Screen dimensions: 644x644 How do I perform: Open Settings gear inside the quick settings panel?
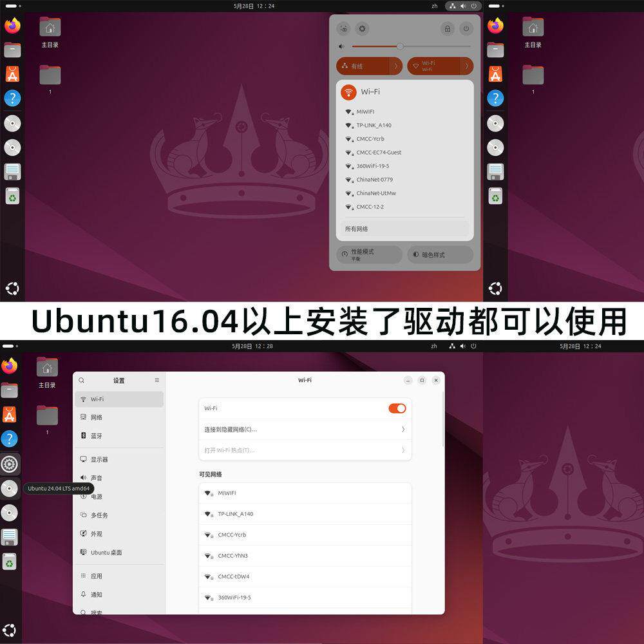362,29
